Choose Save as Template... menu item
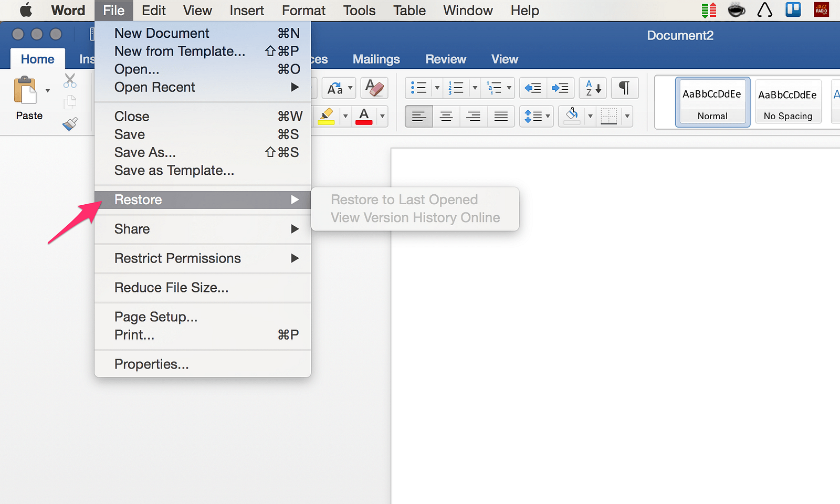 pos(203,170)
